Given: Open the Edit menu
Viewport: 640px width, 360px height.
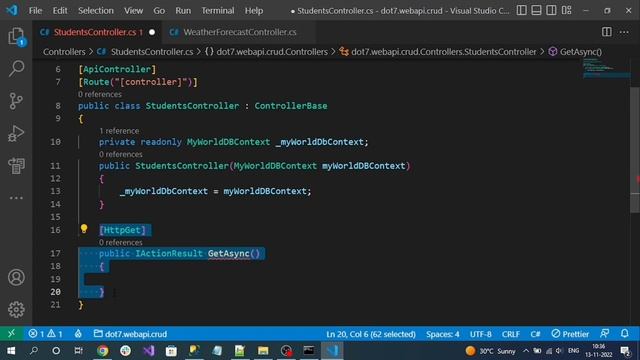Looking at the screenshot, I should click(x=60, y=11).
